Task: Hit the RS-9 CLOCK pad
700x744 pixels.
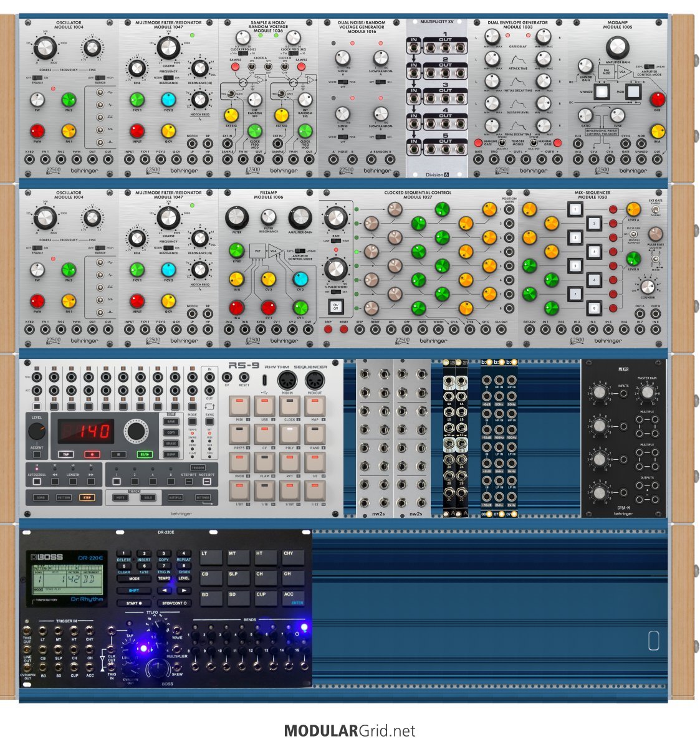Action: point(289,406)
